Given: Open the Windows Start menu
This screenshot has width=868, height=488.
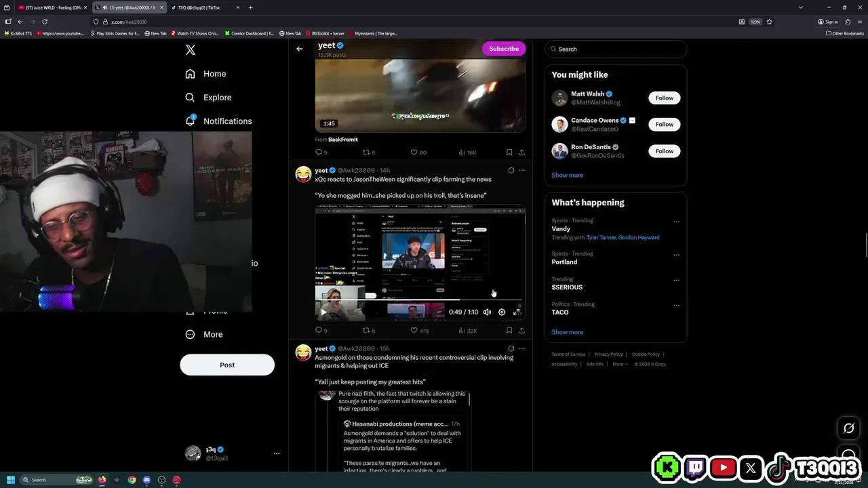Looking at the screenshot, I should (11, 480).
